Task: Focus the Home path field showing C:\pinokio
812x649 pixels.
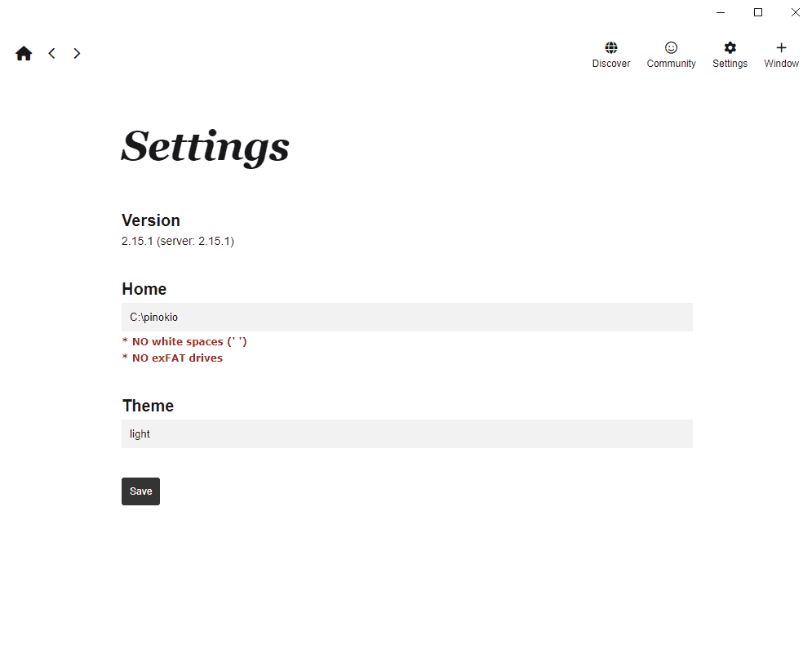Action: [x=407, y=317]
